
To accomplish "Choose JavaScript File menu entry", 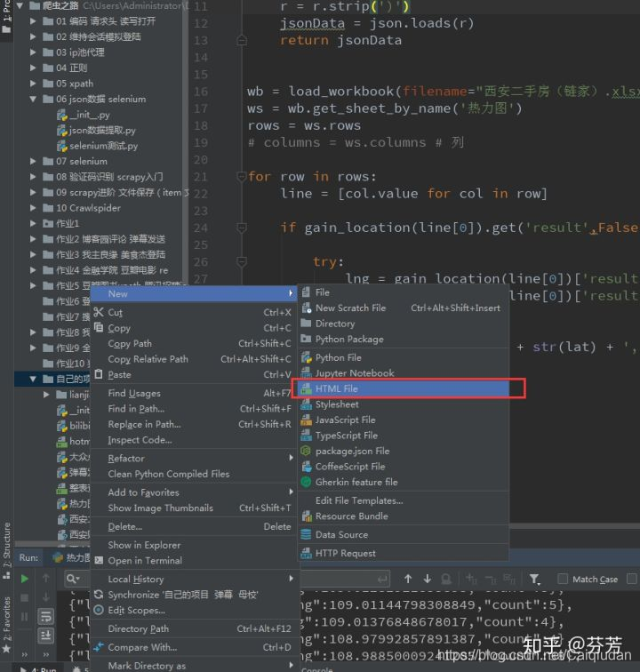I will 404,420.
